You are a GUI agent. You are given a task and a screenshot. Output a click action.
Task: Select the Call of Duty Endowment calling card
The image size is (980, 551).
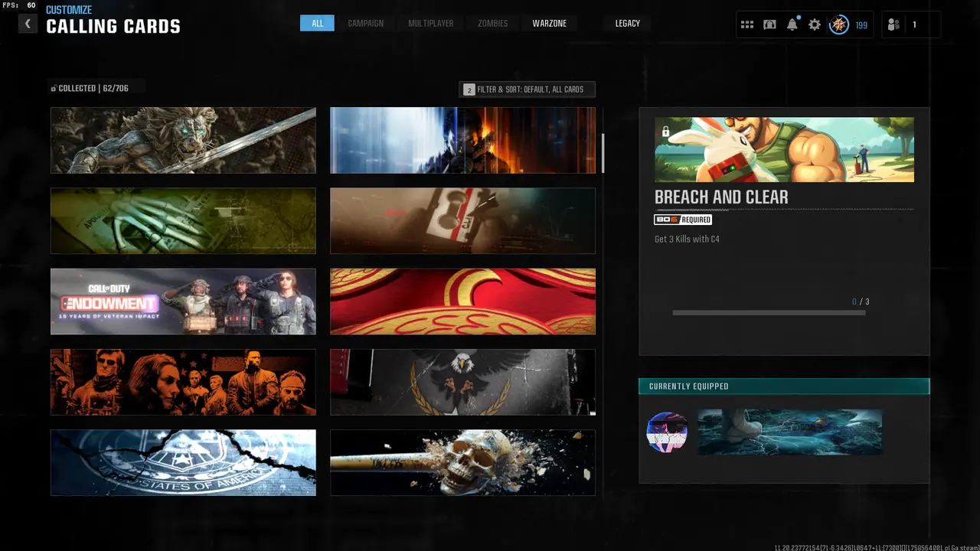tap(183, 302)
